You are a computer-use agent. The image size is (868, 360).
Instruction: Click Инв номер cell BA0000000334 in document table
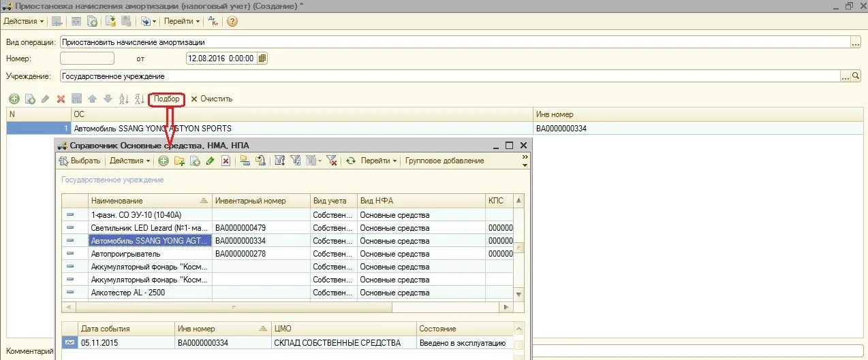tap(699, 128)
